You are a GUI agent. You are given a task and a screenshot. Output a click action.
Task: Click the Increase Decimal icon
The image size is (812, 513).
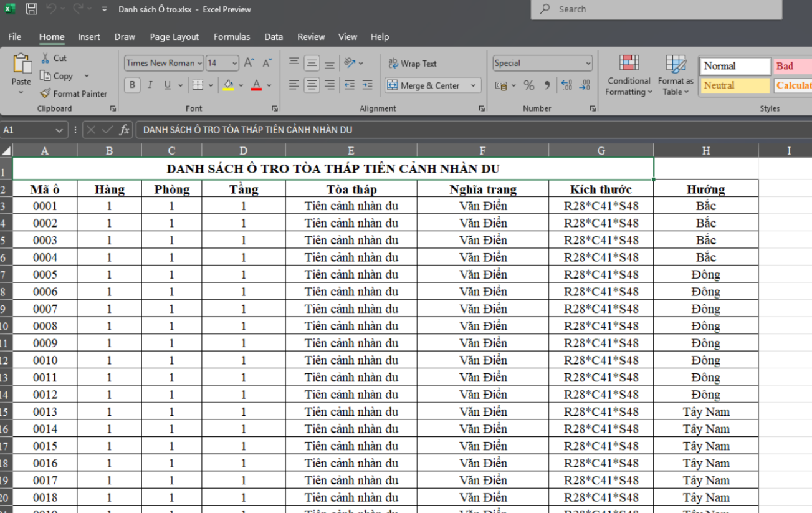tap(566, 85)
